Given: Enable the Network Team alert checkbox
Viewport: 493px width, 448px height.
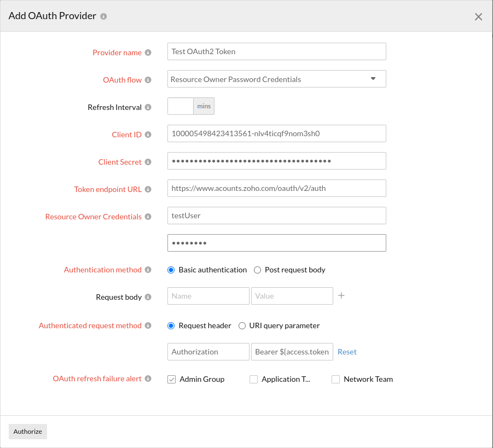Looking at the screenshot, I should click(x=335, y=379).
